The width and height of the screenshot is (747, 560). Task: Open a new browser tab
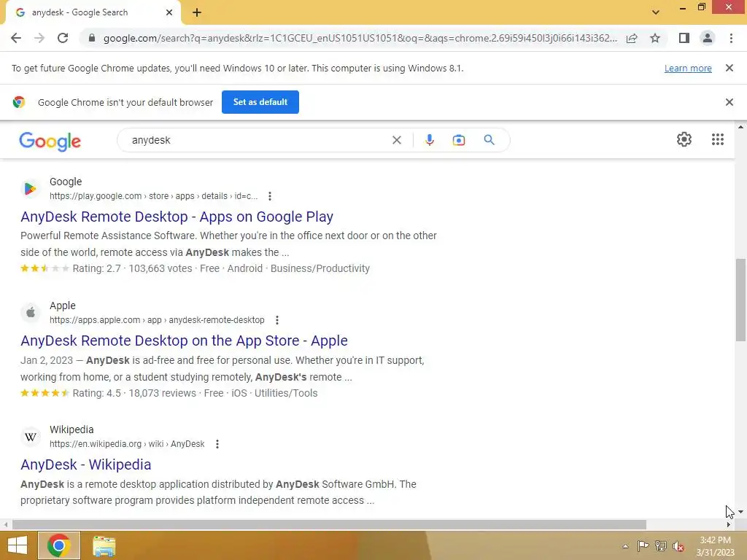(x=197, y=13)
